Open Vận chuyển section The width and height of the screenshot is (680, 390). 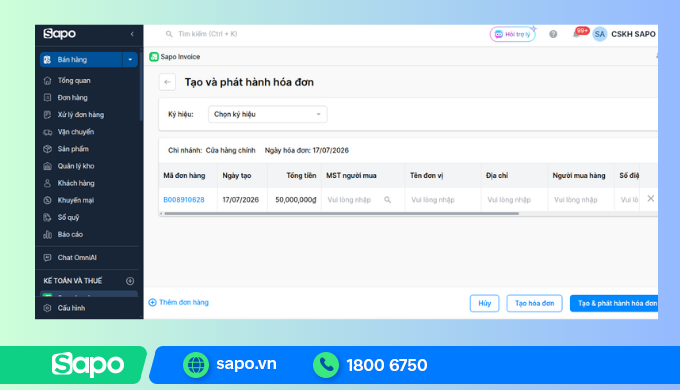(76, 132)
